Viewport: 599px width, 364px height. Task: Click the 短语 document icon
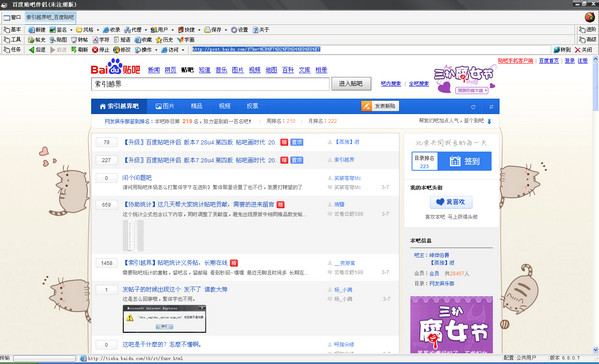122,40
